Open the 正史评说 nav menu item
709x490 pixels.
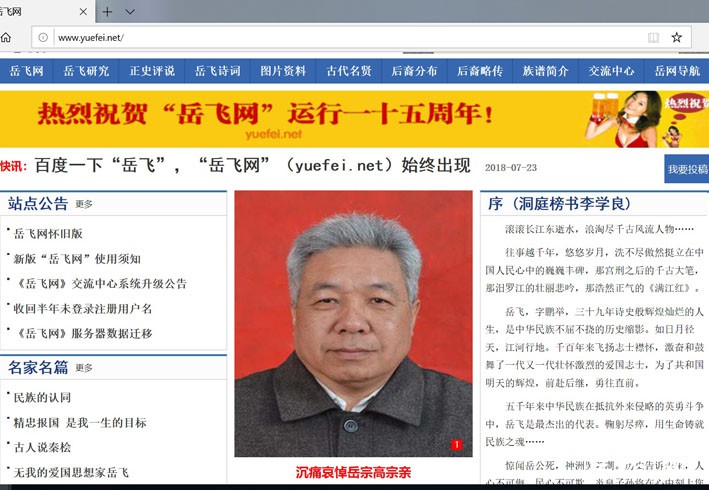point(152,71)
